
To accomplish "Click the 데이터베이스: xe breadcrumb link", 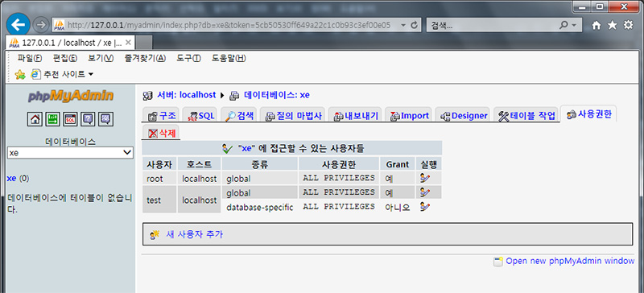I will (x=277, y=95).
